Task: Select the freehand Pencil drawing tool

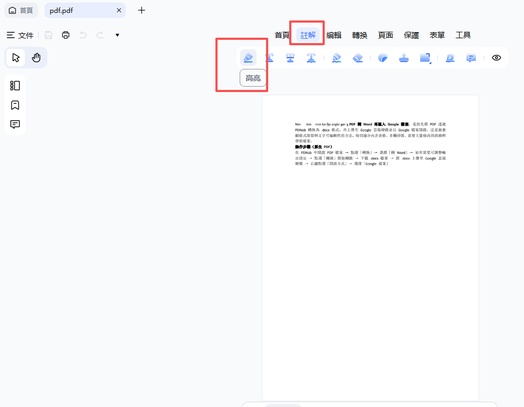Action: click(x=337, y=58)
